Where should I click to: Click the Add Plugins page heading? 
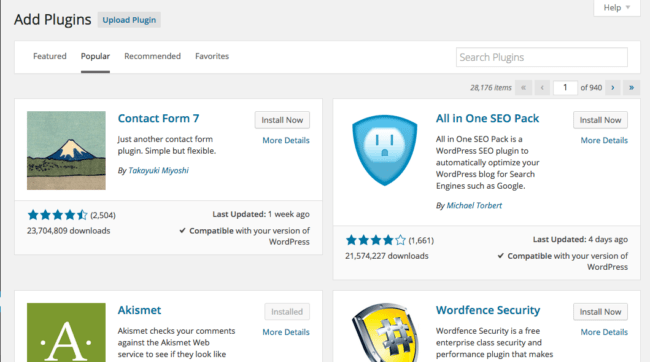53,19
